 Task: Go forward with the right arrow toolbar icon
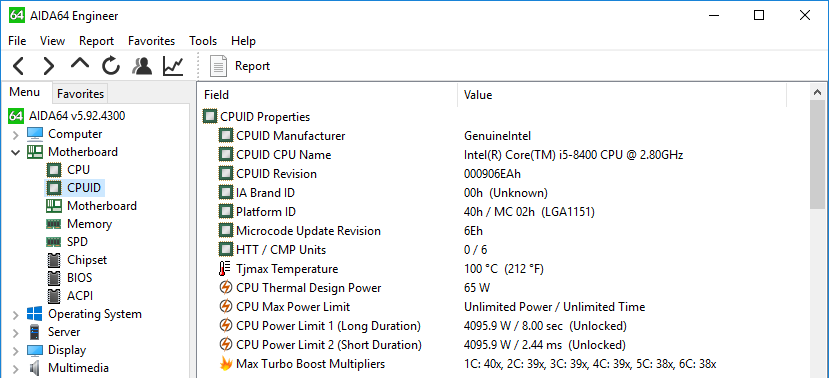pos(49,66)
